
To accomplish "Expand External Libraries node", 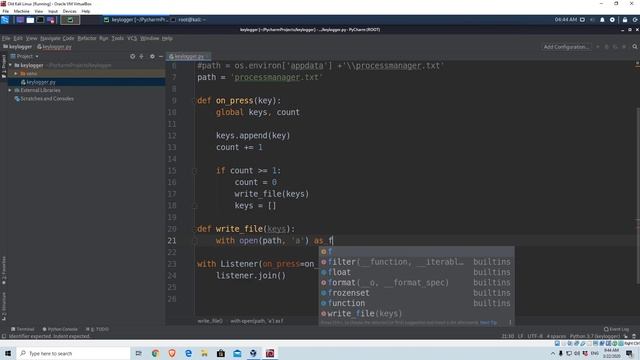I will [10, 90].
